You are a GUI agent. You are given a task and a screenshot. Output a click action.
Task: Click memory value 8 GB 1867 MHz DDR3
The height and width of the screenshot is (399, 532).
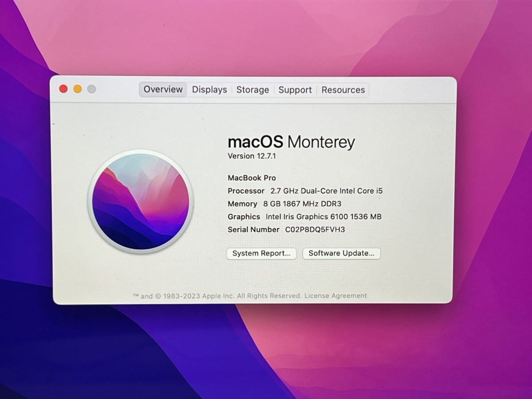[x=302, y=204]
